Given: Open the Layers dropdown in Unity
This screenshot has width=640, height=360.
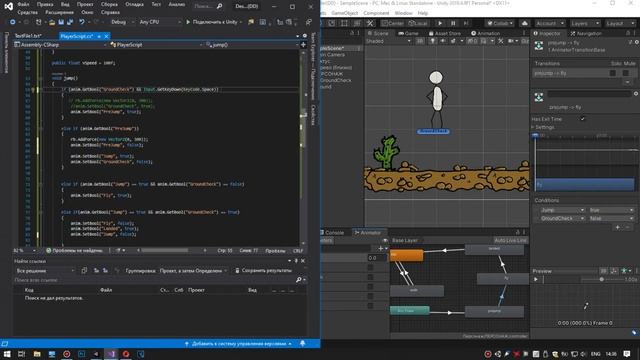Looking at the screenshot, I should [x=585, y=23].
